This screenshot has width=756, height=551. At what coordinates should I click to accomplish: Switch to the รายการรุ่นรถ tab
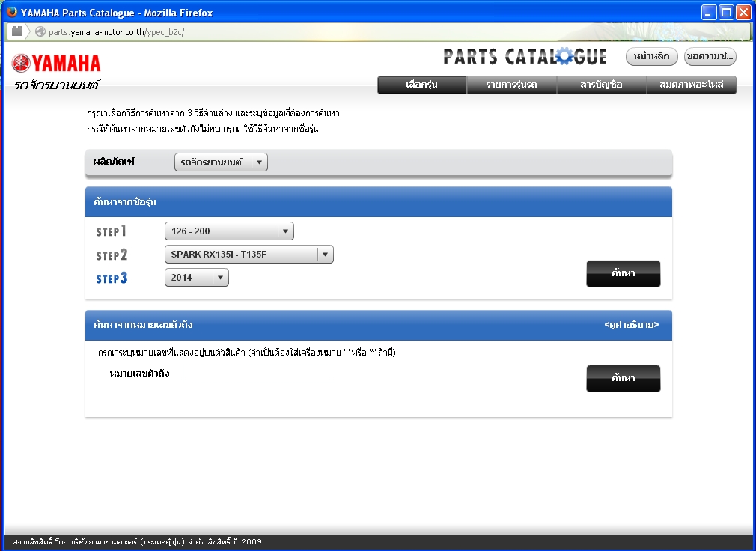[x=511, y=85]
